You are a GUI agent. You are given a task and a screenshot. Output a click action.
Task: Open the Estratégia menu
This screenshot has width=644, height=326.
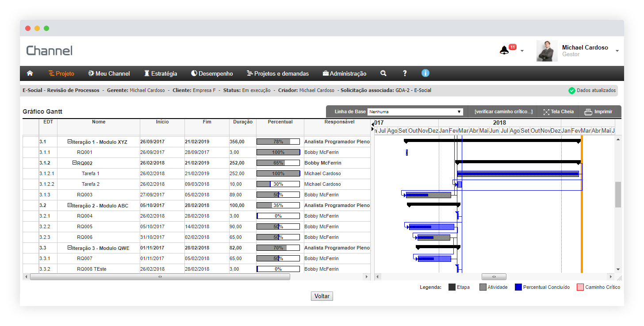160,73
